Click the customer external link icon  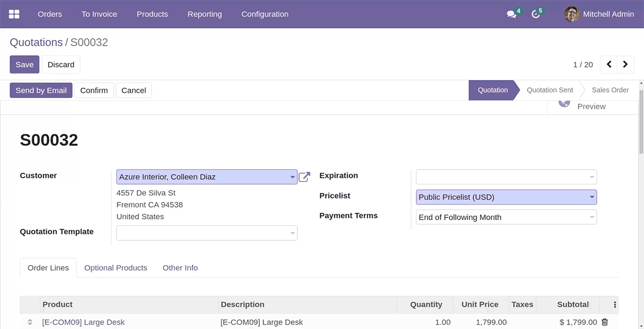click(x=304, y=177)
